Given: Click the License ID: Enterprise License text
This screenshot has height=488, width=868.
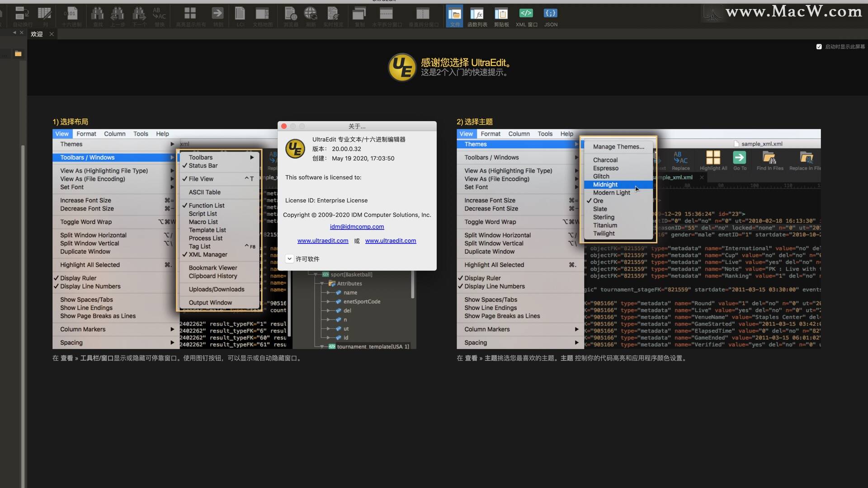Looking at the screenshot, I should pyautogui.click(x=326, y=201).
